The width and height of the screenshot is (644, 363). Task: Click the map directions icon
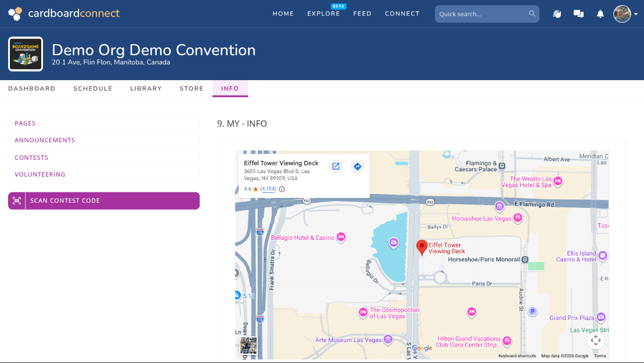(x=357, y=166)
